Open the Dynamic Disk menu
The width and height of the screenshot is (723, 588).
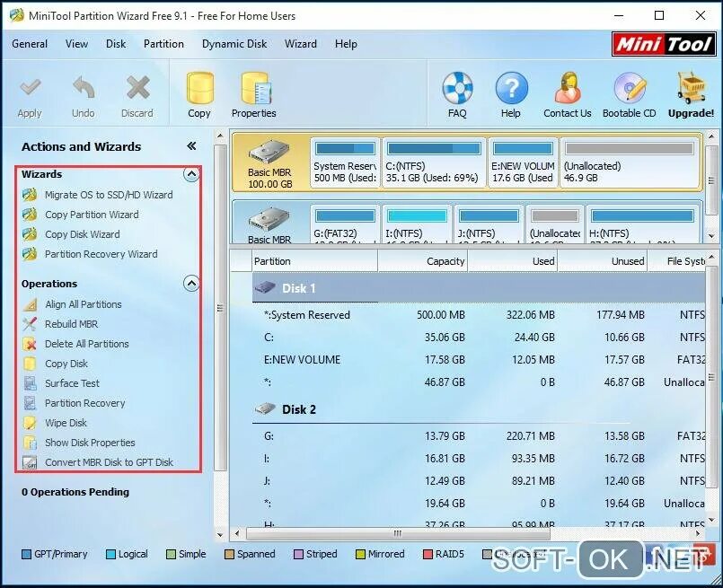(x=234, y=44)
